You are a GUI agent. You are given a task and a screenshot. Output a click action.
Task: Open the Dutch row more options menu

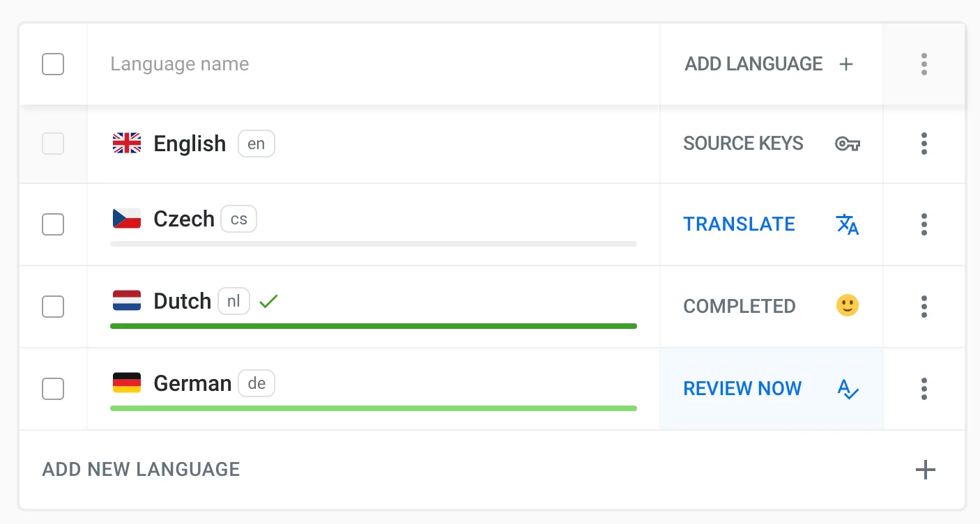924,306
